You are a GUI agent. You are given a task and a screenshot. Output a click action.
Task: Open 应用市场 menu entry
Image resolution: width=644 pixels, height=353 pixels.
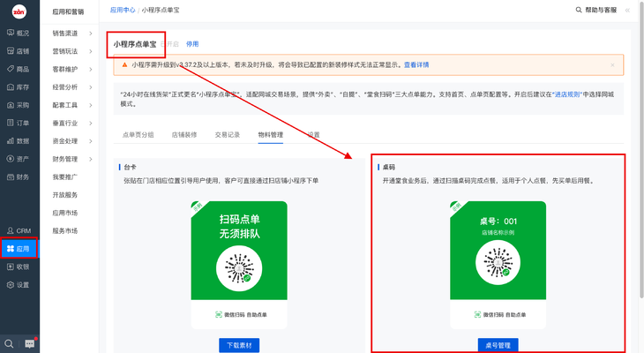tap(65, 213)
